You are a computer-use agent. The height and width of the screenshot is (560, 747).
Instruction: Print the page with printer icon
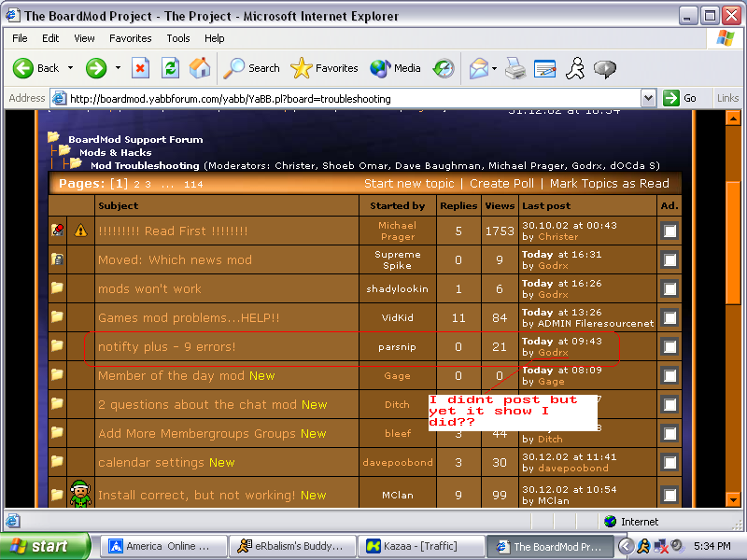[x=515, y=68]
